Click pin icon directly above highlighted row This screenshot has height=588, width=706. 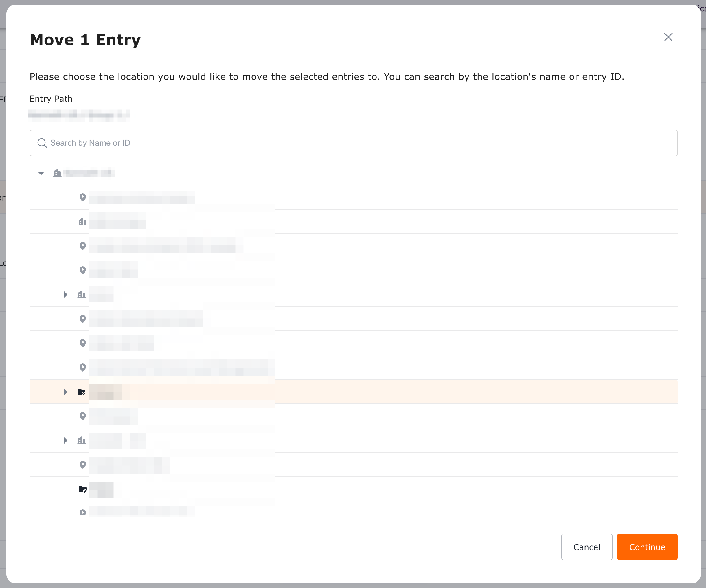82,367
